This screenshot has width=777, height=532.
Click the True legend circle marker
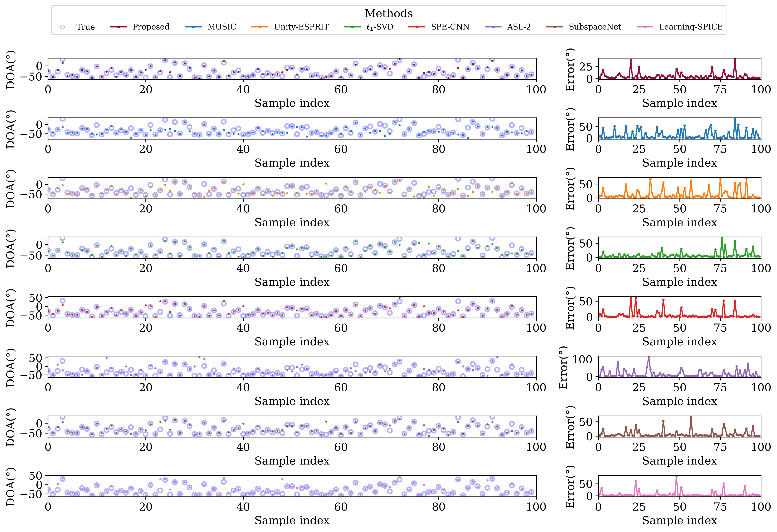(62, 27)
